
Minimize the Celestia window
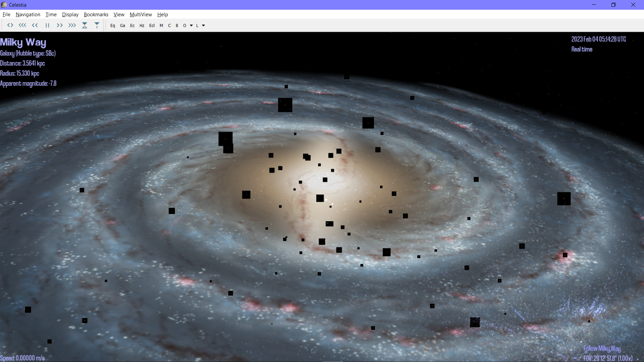click(594, 5)
